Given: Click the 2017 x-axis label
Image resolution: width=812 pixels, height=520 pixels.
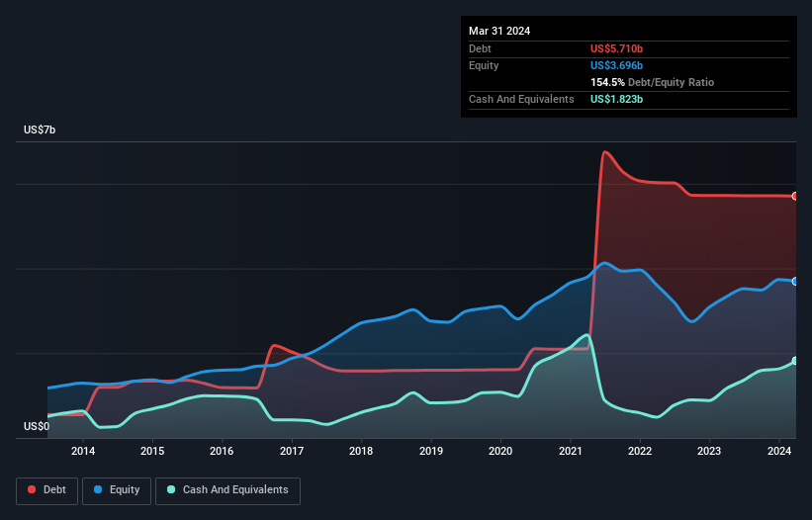Looking at the screenshot, I should click(292, 451).
